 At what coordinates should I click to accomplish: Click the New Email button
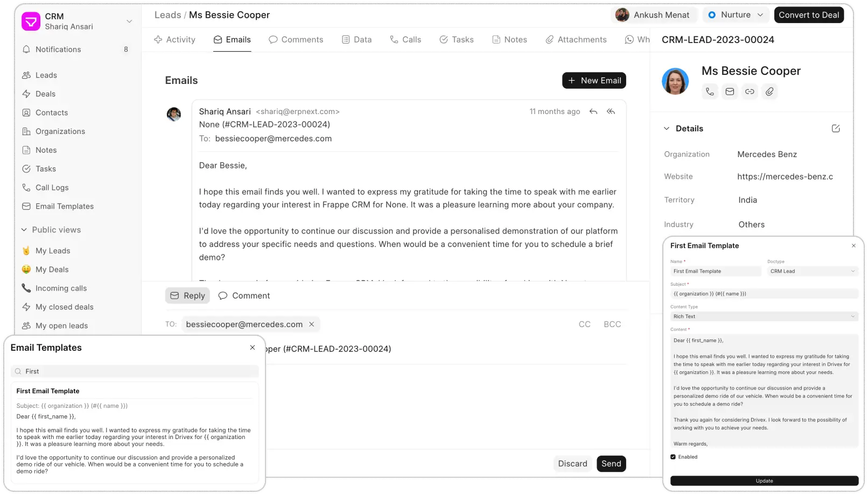[594, 81]
